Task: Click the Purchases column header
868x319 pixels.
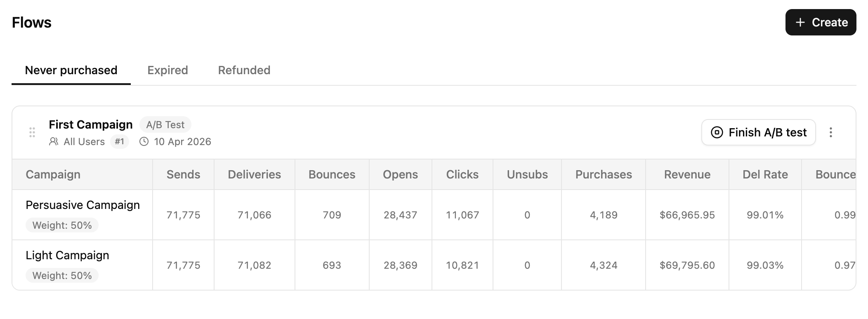Action: click(x=603, y=174)
